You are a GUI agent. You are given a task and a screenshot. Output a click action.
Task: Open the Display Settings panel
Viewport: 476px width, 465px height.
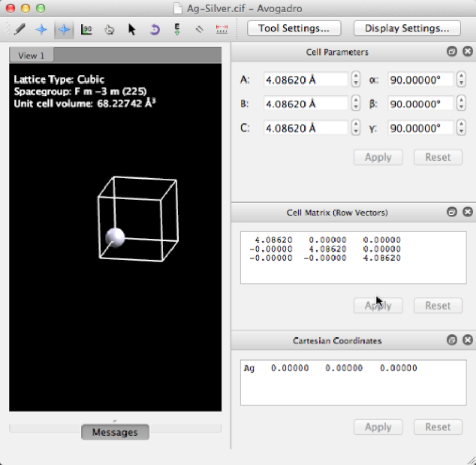pos(407,28)
